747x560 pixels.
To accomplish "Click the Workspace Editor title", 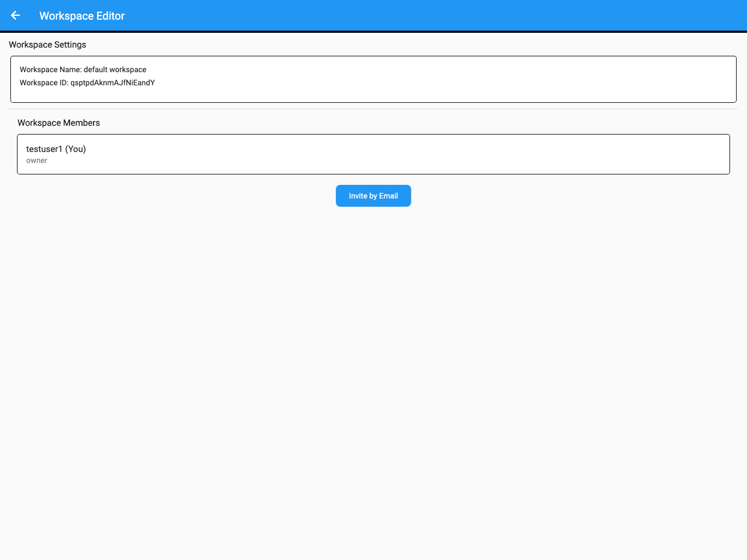I will coord(82,16).
